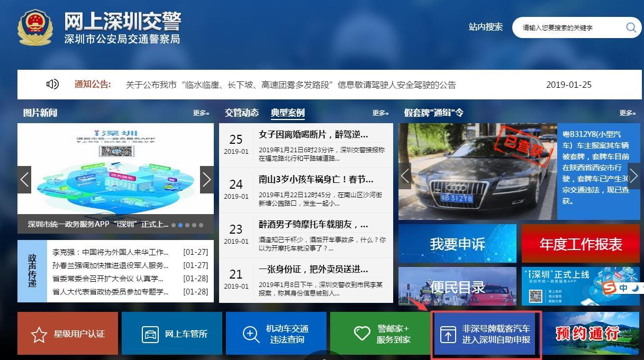This screenshot has width=644, height=360.
Task: Click the car icon for 网上车管所
Action: [150, 334]
